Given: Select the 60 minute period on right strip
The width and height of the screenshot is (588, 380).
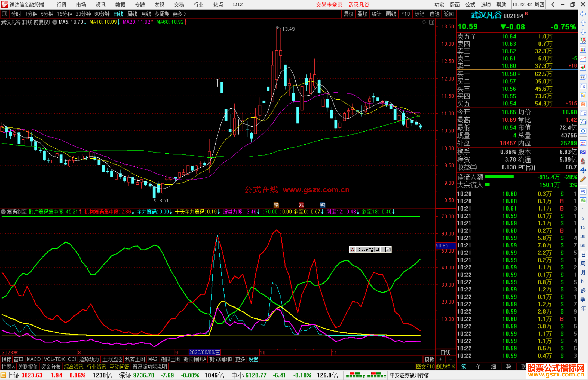Looking at the screenshot, I should point(583,245).
